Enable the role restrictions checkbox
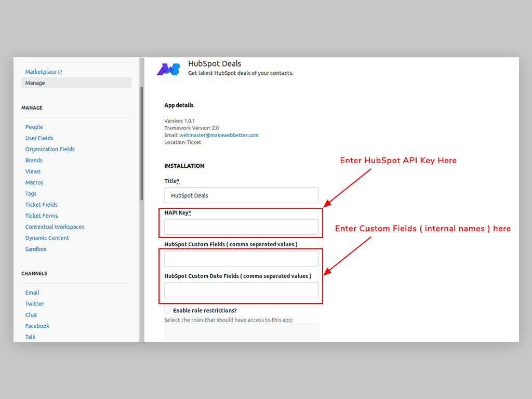This screenshot has width=532, height=399. 167,311
